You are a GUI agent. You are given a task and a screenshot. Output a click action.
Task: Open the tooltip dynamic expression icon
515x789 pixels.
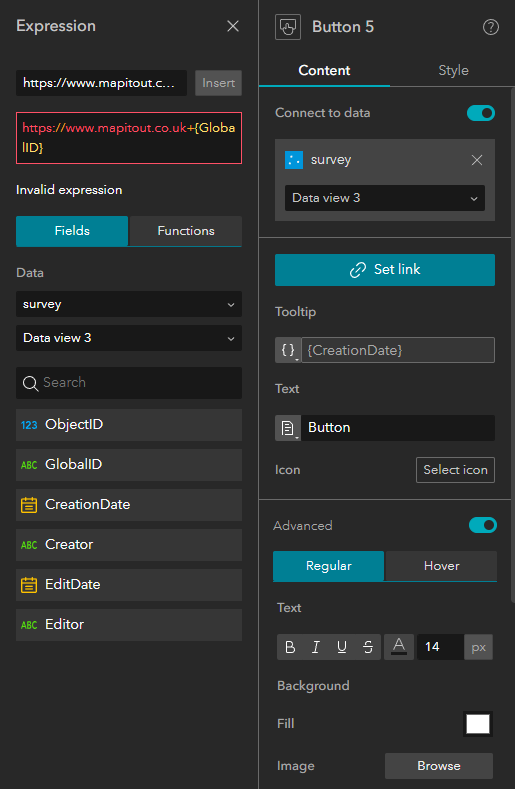click(288, 350)
